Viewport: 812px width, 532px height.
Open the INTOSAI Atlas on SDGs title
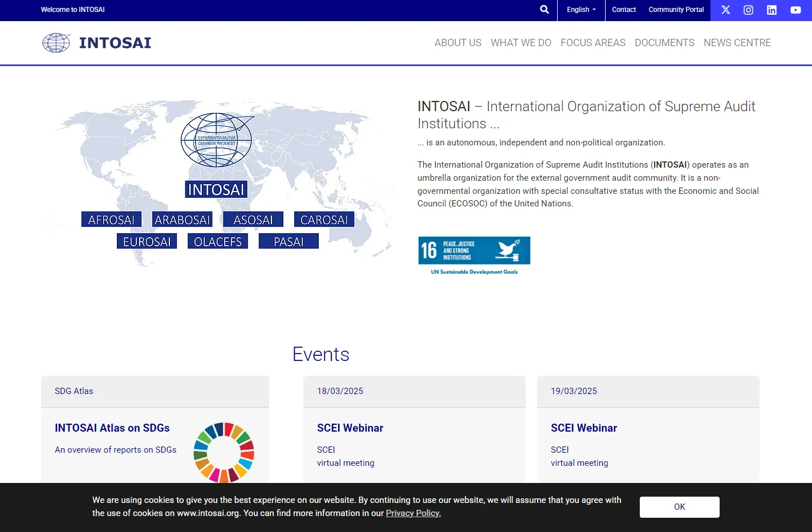click(112, 428)
